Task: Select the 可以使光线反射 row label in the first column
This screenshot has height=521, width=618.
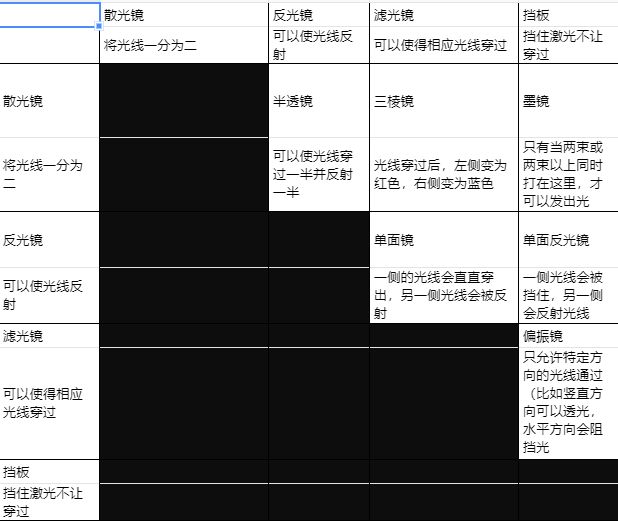Action: 49,295
